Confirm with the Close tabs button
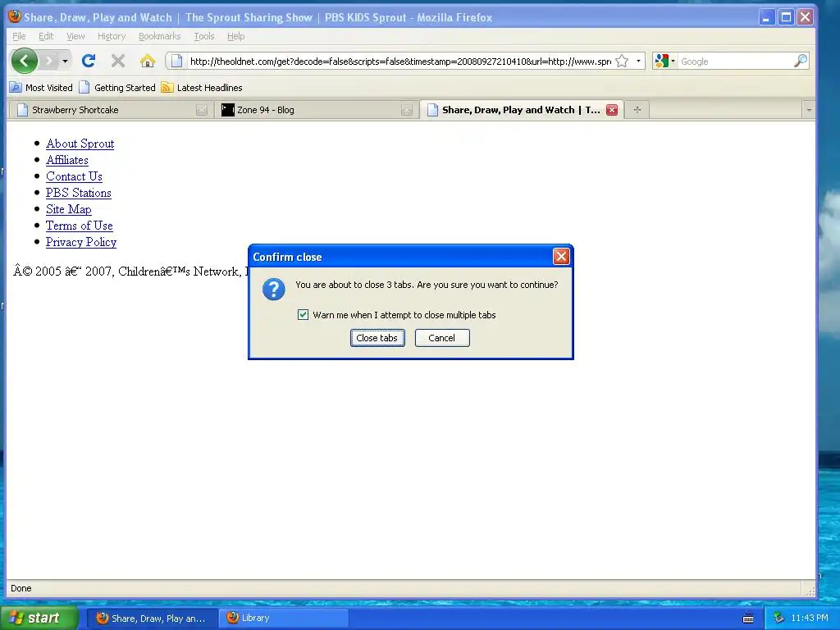The height and width of the screenshot is (630, 840). [377, 338]
